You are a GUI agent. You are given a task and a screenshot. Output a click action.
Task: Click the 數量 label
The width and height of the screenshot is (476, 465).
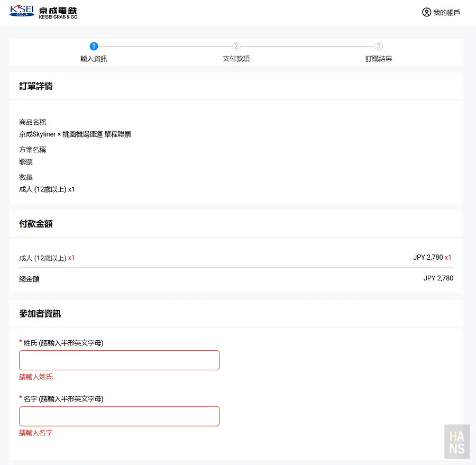[x=26, y=177]
